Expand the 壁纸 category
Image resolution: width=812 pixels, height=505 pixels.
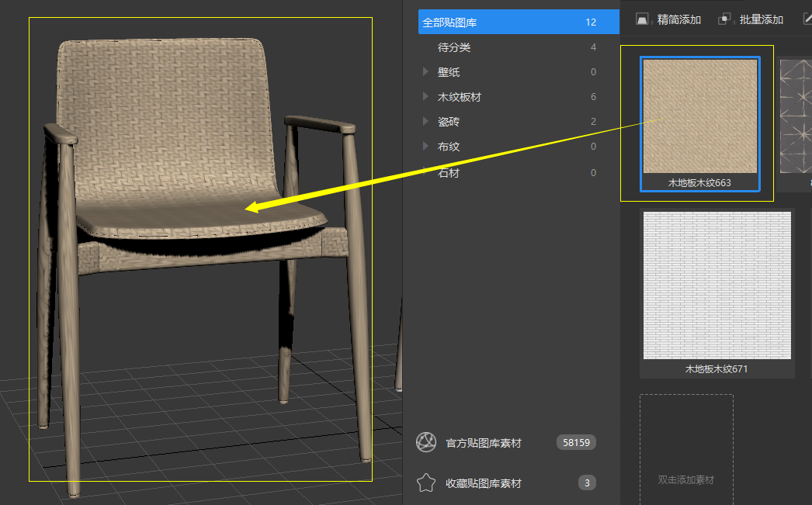(425, 71)
